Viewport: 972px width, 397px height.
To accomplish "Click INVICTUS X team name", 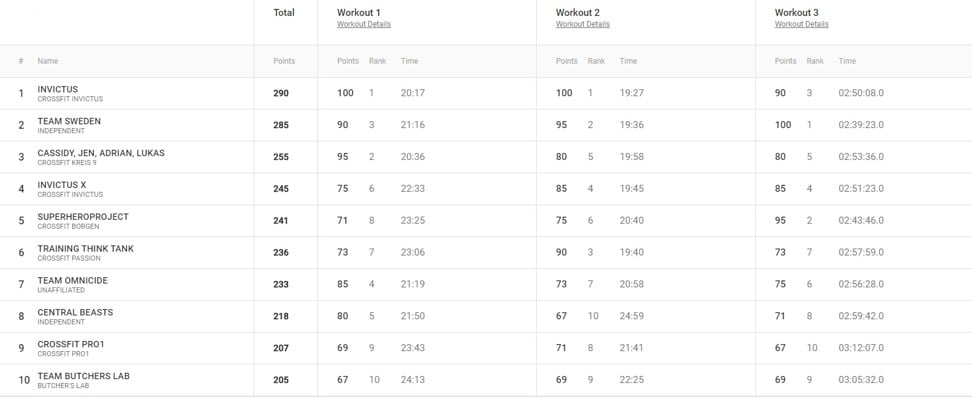I will tap(62, 185).
